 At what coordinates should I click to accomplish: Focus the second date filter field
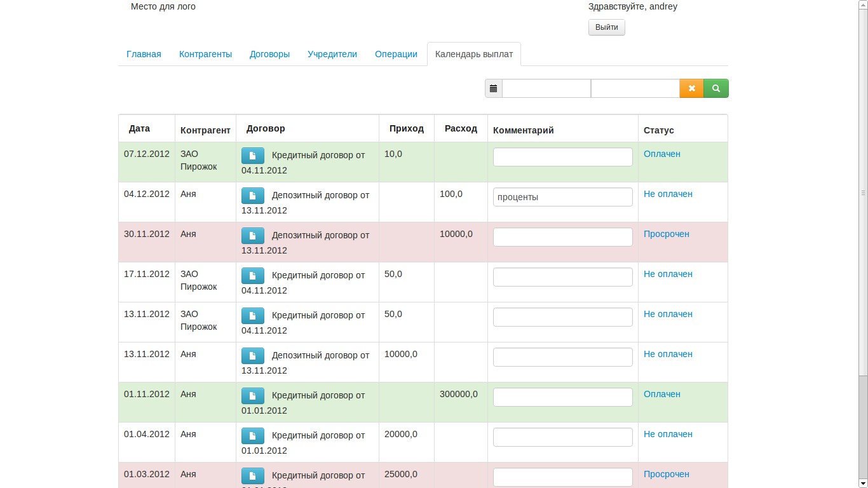pyautogui.click(x=635, y=88)
